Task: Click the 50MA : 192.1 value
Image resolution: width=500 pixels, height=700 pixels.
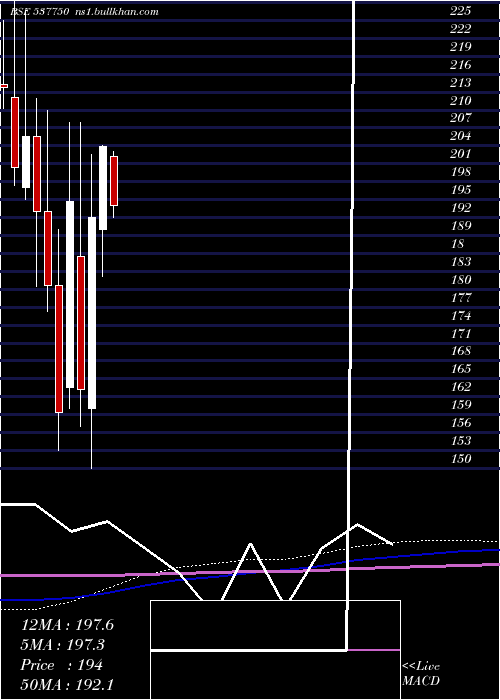Action: click(67, 685)
